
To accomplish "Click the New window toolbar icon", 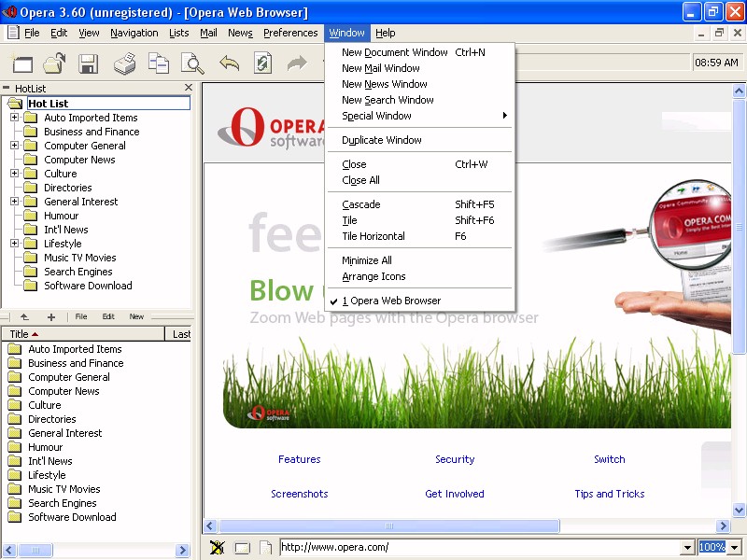I will [21, 63].
